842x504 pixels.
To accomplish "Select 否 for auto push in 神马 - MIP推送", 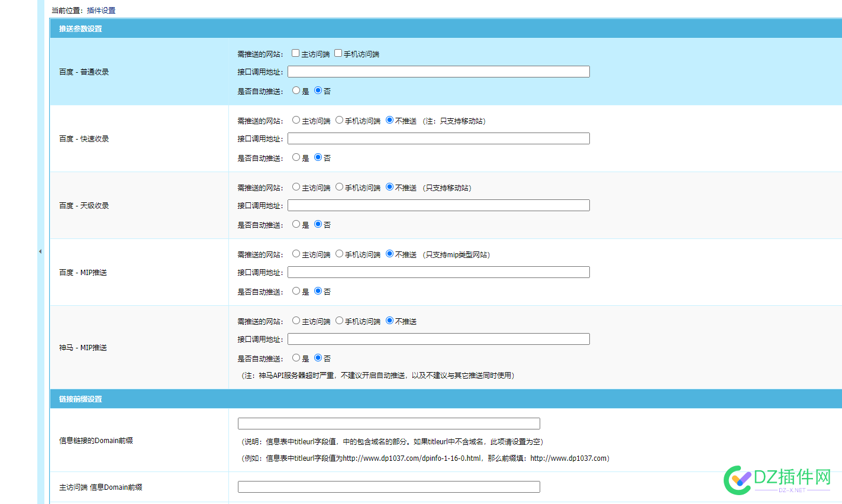I will [x=318, y=358].
